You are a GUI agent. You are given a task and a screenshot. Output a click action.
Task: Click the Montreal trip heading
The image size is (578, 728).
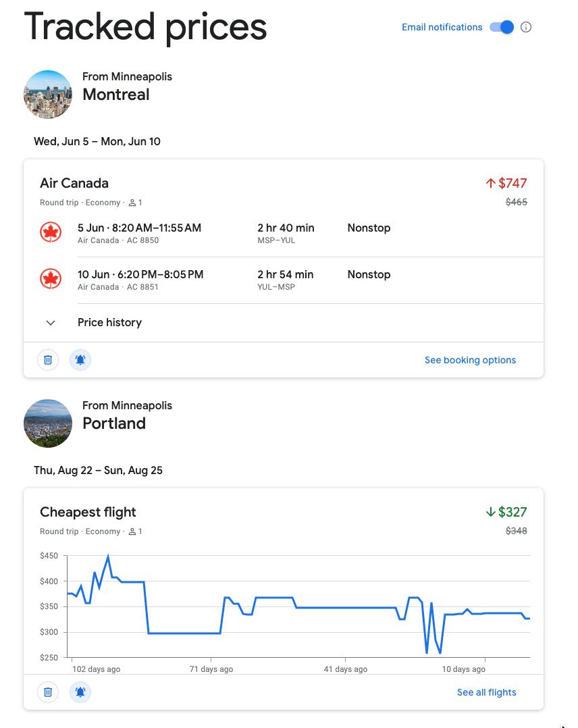[x=115, y=95]
